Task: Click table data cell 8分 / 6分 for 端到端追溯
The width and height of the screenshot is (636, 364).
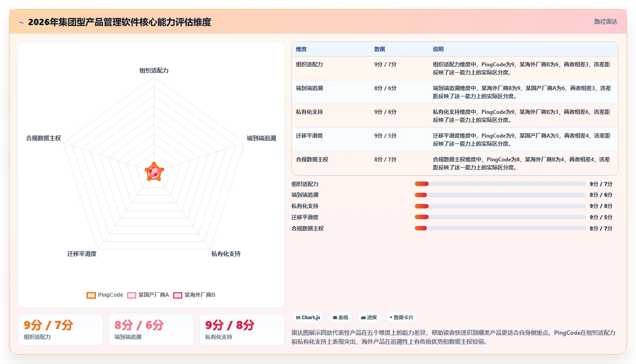Action: coord(399,92)
